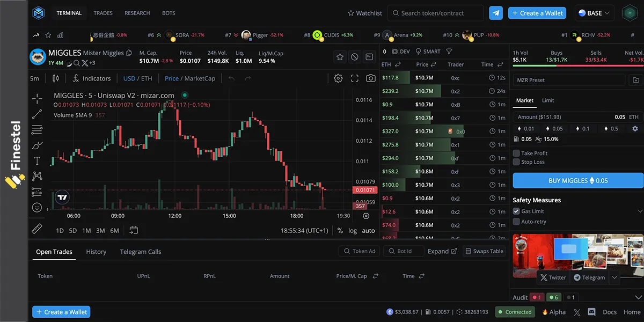The image size is (644, 322).
Task: Click the star icon in trending bar
Action: click(x=48, y=35)
